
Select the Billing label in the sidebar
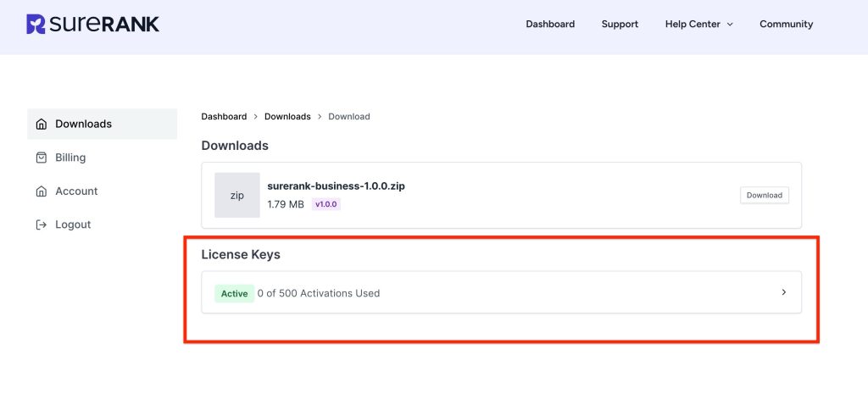[70, 158]
